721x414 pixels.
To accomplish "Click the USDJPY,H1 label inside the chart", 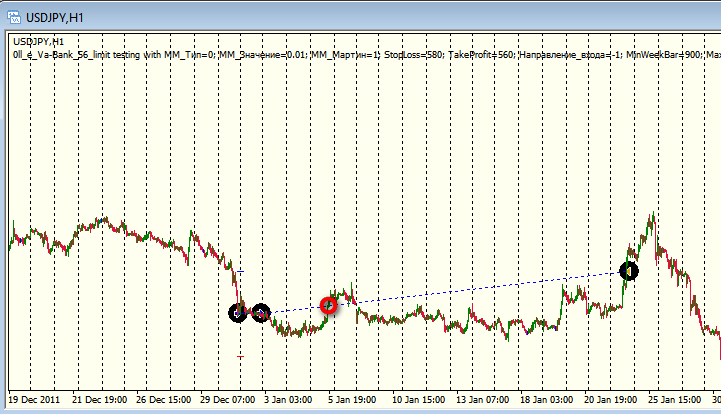I will [39, 42].
